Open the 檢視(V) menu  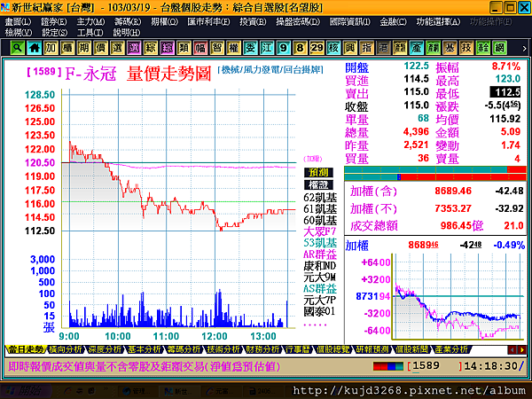[19, 33]
